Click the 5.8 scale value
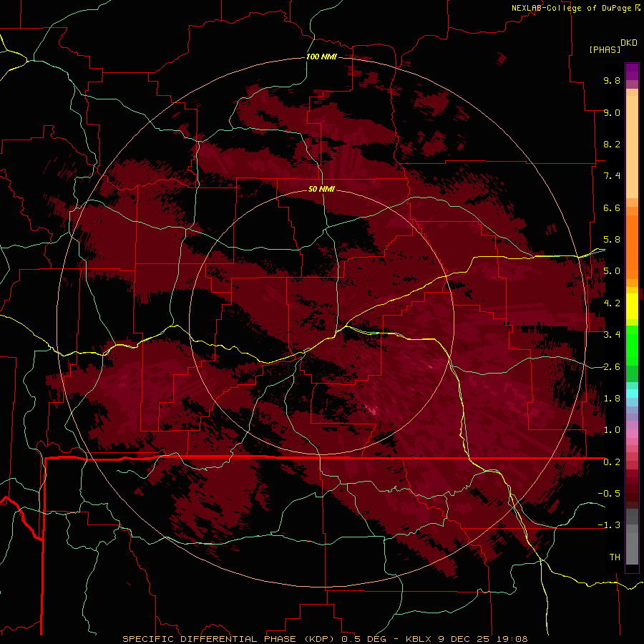 click(612, 240)
